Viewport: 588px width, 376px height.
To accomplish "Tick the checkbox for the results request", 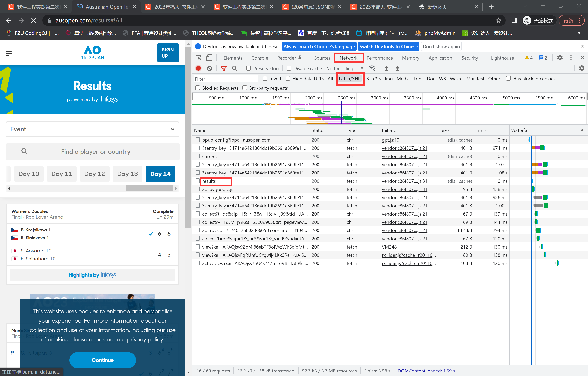I will tap(198, 181).
